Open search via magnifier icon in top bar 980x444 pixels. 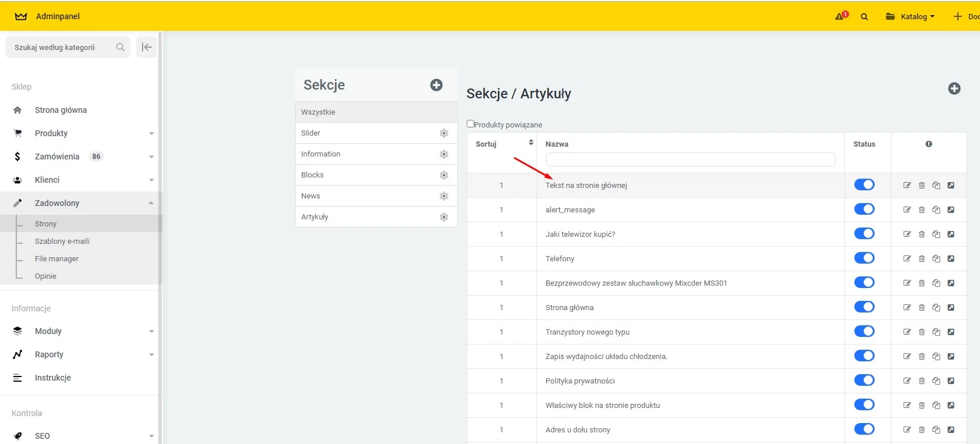point(864,17)
